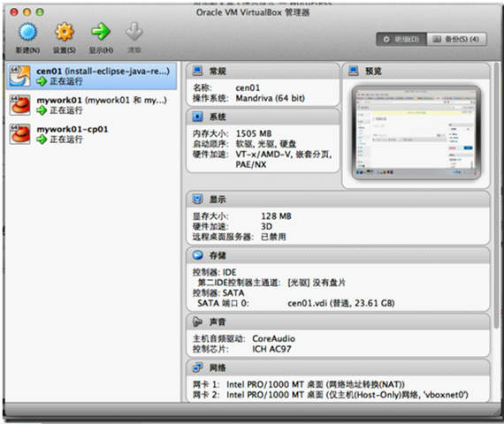Select the mywork01-cp01 virtual machine
Image resolution: width=504 pixels, height=424 pixels.
[92, 134]
